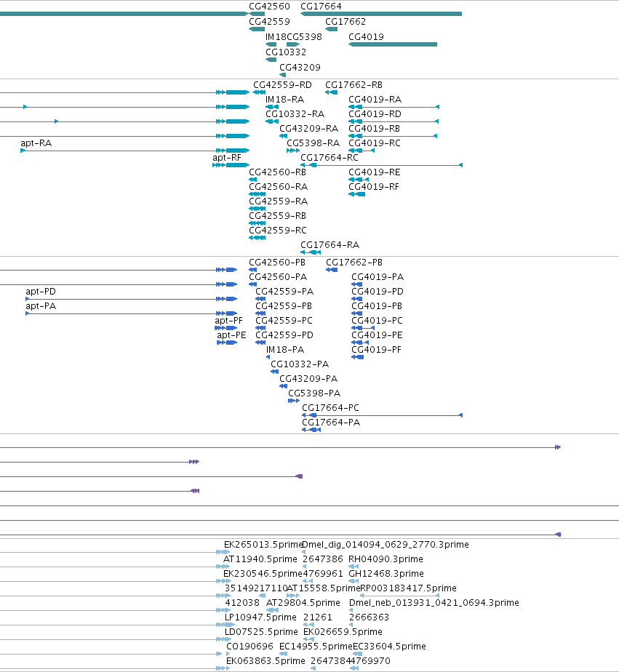Image resolution: width=619 pixels, height=672 pixels.
Task: Open the CG42560-PA protein label
Action: [x=278, y=277]
